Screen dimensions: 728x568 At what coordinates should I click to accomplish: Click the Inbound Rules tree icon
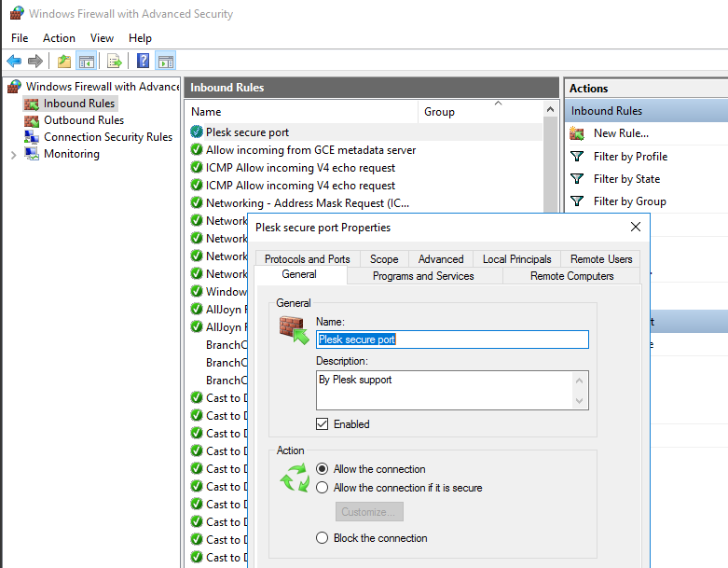pos(32,104)
